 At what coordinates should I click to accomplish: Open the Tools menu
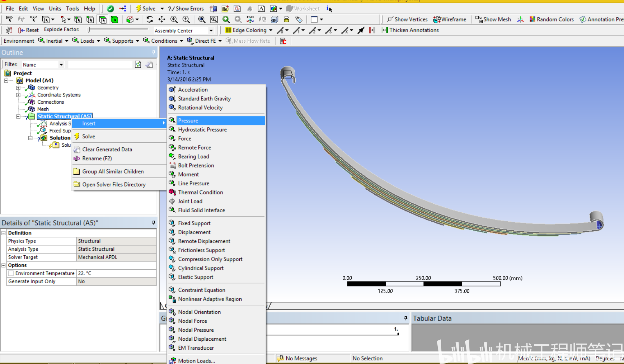[x=72, y=9]
